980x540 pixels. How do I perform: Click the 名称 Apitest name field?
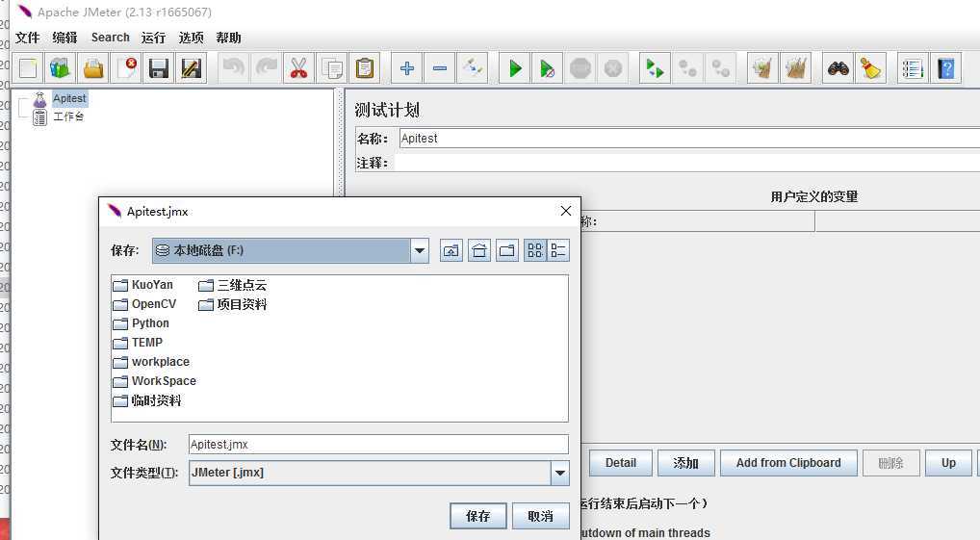[689, 138]
